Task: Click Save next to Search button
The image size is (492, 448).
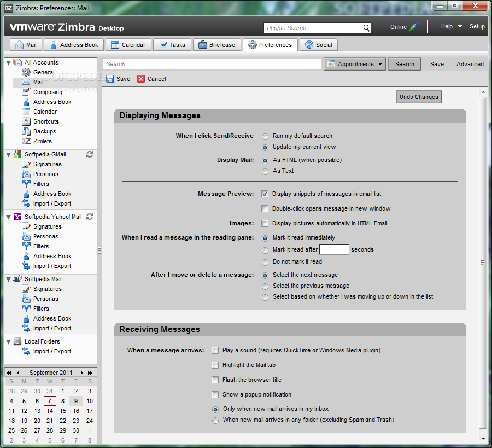Action: coord(437,64)
